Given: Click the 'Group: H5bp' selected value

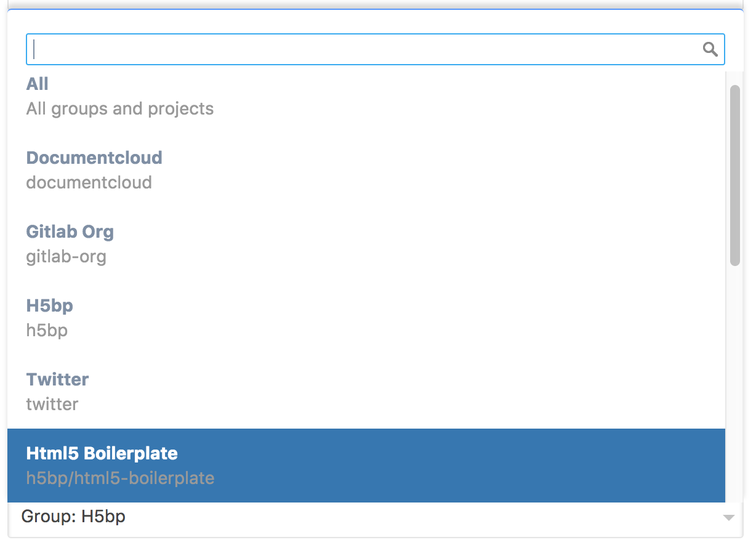Looking at the screenshot, I should point(73,516).
